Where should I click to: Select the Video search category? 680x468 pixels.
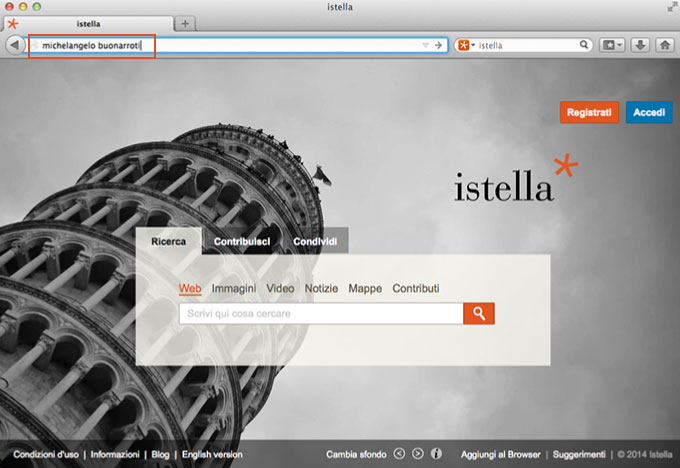[280, 288]
